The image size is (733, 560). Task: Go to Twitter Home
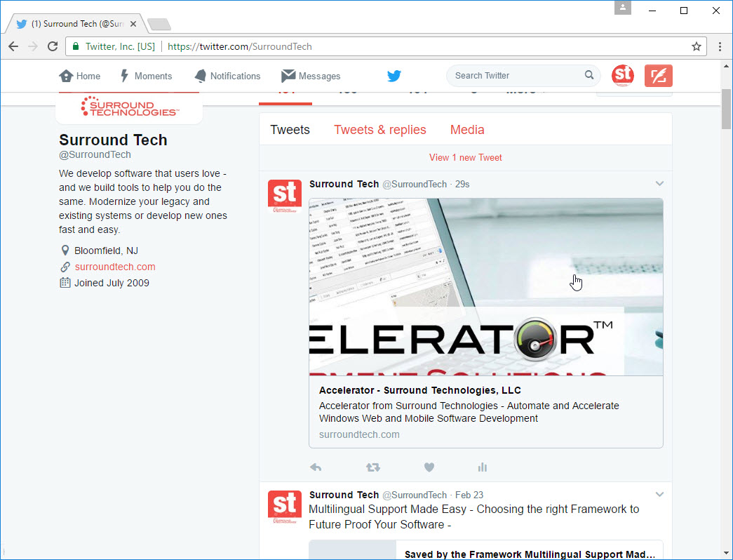click(x=79, y=76)
